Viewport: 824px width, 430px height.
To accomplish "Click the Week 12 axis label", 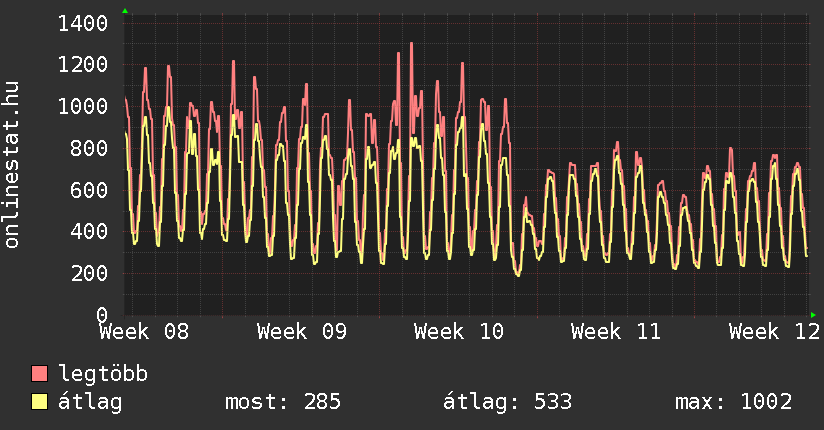I will coord(773,332).
